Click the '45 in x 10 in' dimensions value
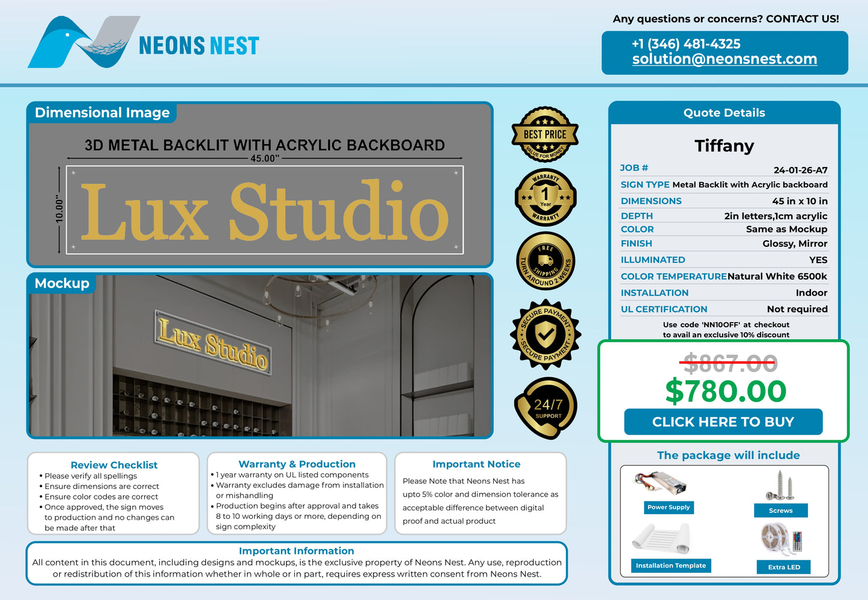Image resolution: width=868 pixels, height=600 pixels. pos(800,201)
